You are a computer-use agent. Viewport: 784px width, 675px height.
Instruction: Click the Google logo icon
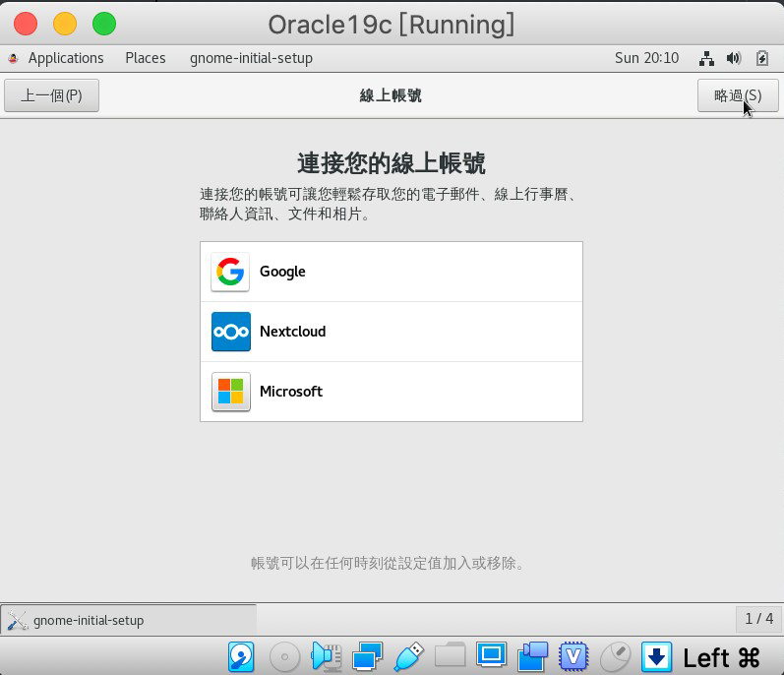[x=230, y=272]
